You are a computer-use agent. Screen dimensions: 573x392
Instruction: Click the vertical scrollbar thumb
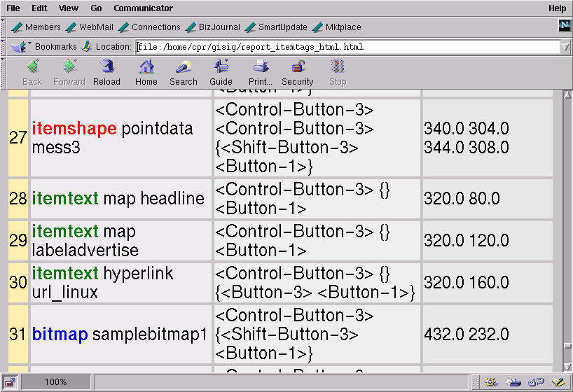[x=567, y=346]
